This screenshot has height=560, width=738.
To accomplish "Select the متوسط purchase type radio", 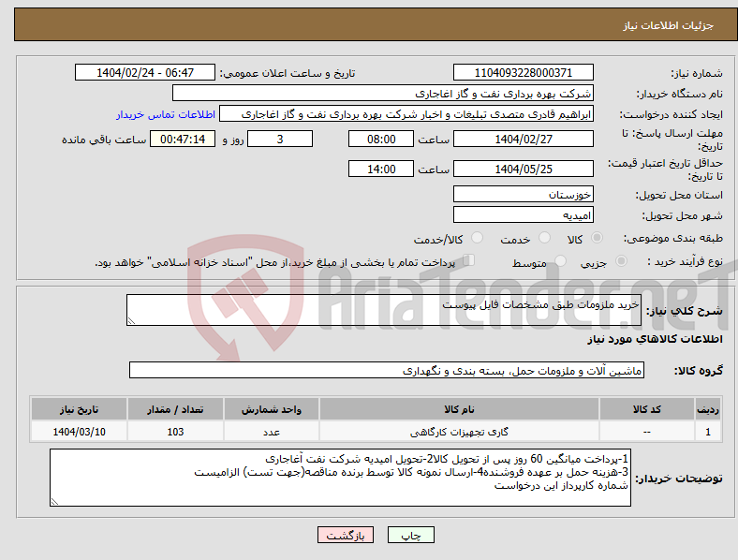I will (560, 260).
